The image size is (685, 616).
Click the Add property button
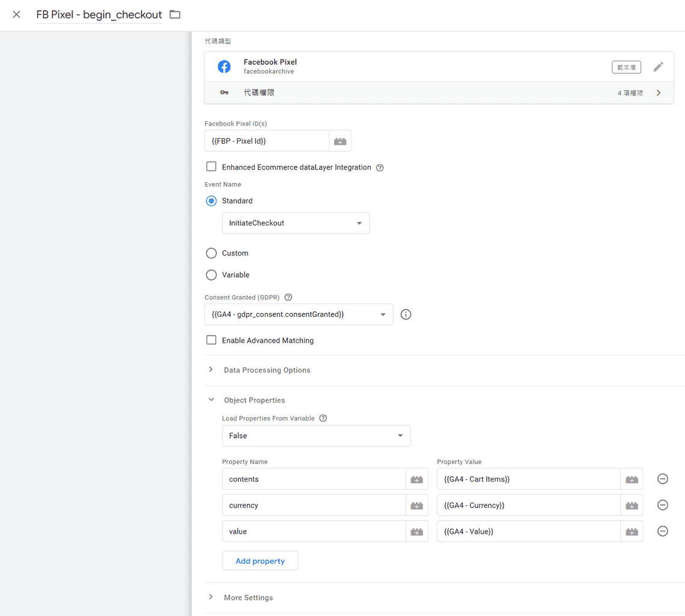point(260,561)
